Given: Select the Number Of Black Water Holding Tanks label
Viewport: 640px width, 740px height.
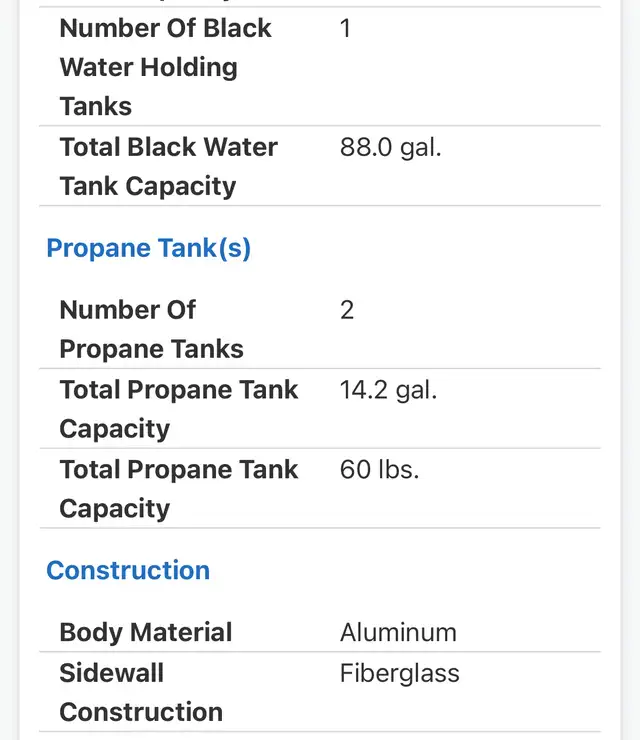Looking at the screenshot, I should (165, 67).
